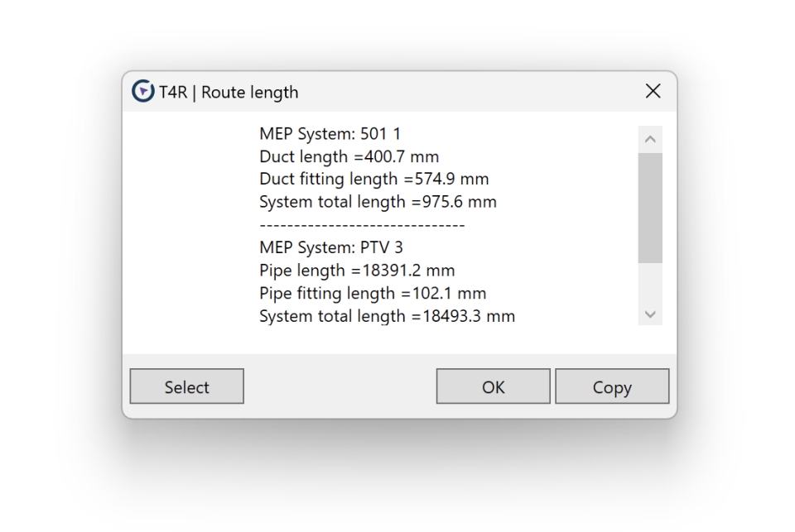Confirm with the OK button
The image size is (795, 532).
click(493, 386)
